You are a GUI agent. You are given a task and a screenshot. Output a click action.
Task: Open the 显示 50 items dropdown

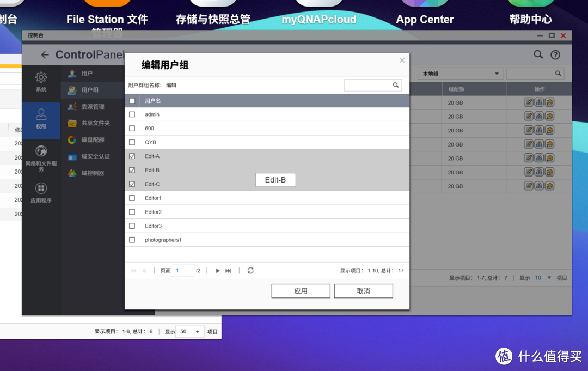coord(189,331)
